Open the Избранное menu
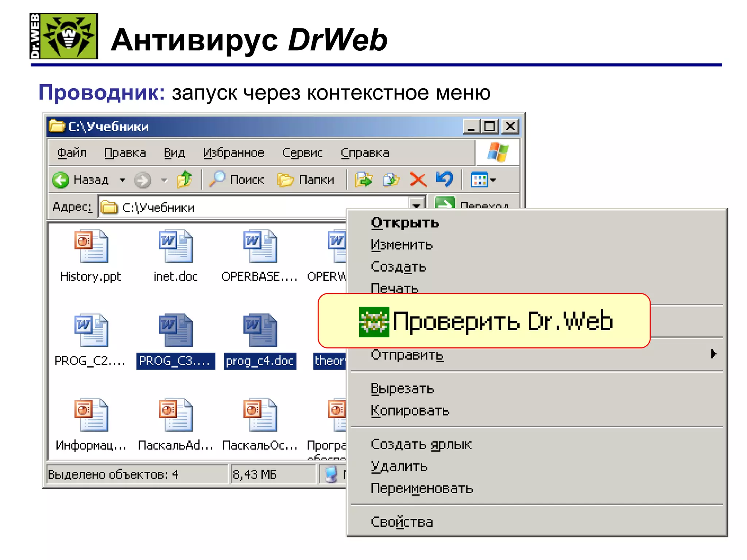The height and width of the screenshot is (560, 747). (x=234, y=153)
